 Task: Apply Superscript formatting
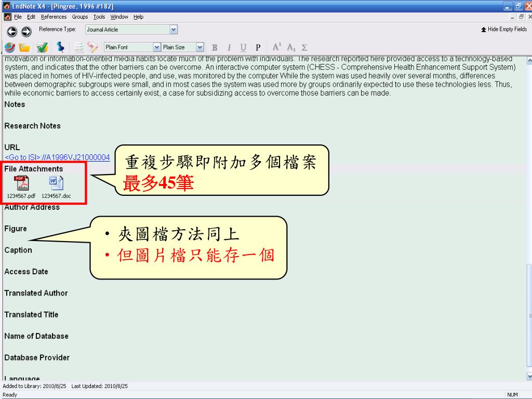point(277,47)
